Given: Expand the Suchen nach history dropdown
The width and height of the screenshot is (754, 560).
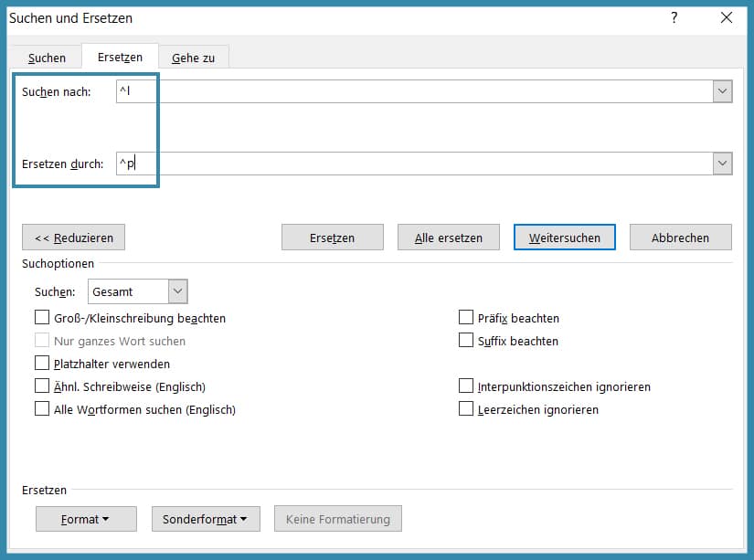Looking at the screenshot, I should pyautogui.click(x=722, y=91).
